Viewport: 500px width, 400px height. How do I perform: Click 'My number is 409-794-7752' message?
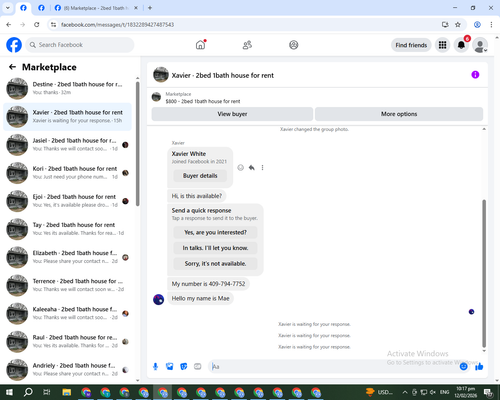point(208,284)
